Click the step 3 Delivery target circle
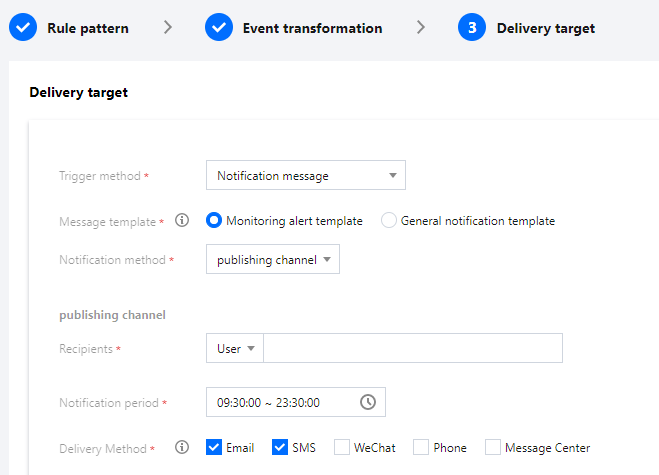 pos(472,28)
